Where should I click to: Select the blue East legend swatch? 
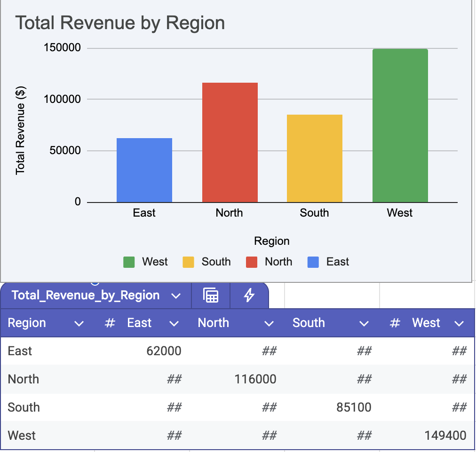click(x=313, y=262)
